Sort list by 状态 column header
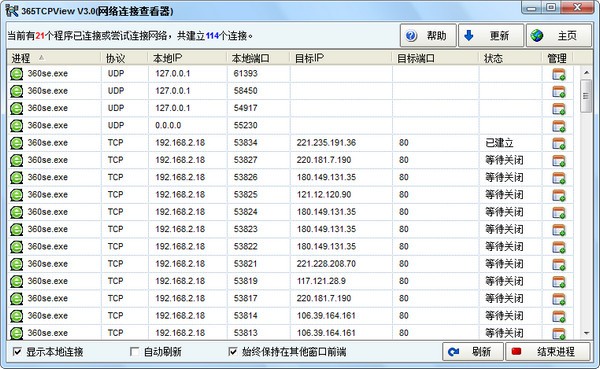 [510, 58]
